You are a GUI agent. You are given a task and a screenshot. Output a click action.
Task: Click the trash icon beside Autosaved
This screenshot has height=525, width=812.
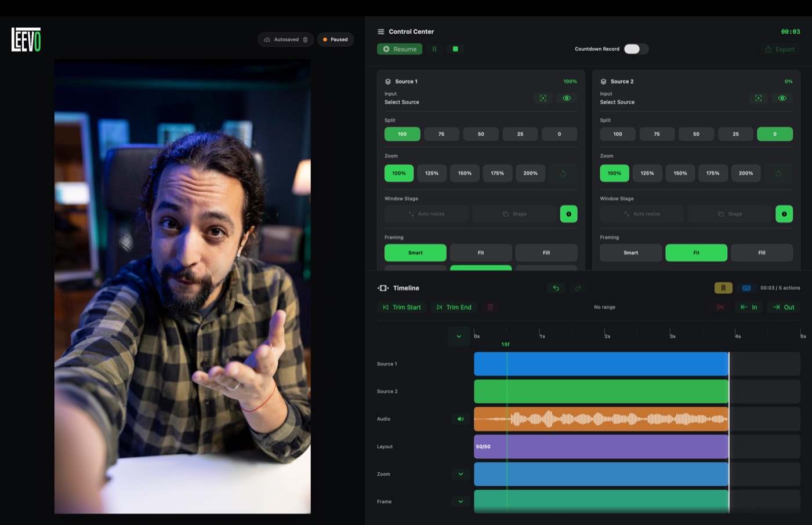click(306, 39)
